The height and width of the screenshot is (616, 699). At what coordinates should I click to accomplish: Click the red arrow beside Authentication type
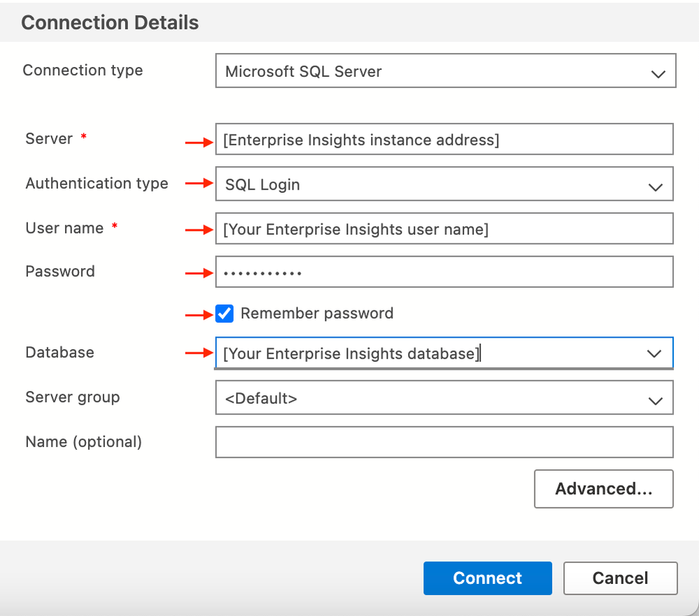pos(199,184)
